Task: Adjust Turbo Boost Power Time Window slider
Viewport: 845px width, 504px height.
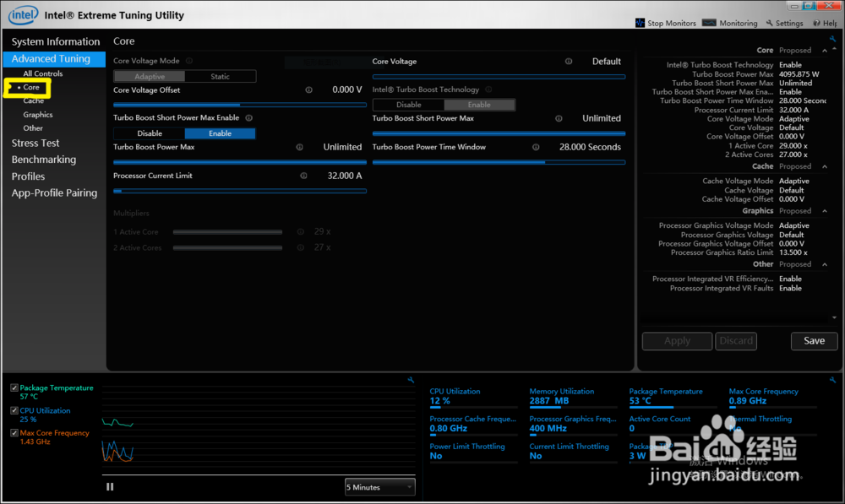Action: pos(499,162)
